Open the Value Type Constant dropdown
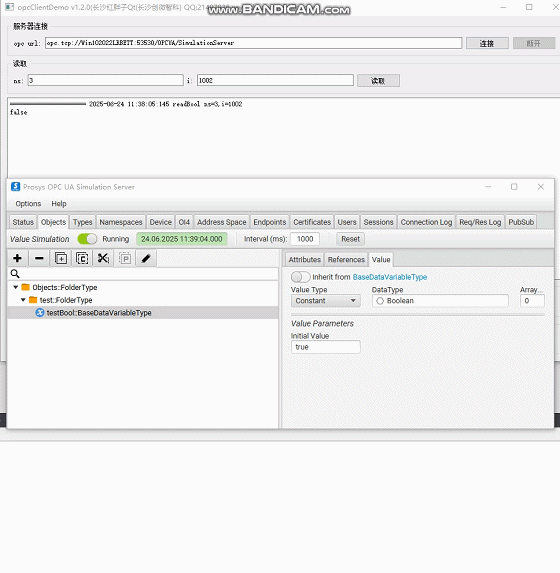The height and width of the screenshot is (573, 560). 325,301
